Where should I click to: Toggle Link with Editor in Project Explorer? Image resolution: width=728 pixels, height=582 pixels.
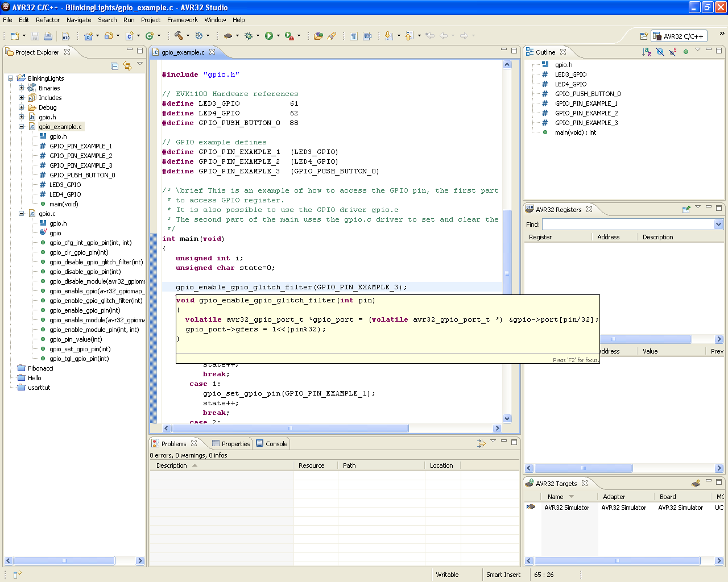127,66
